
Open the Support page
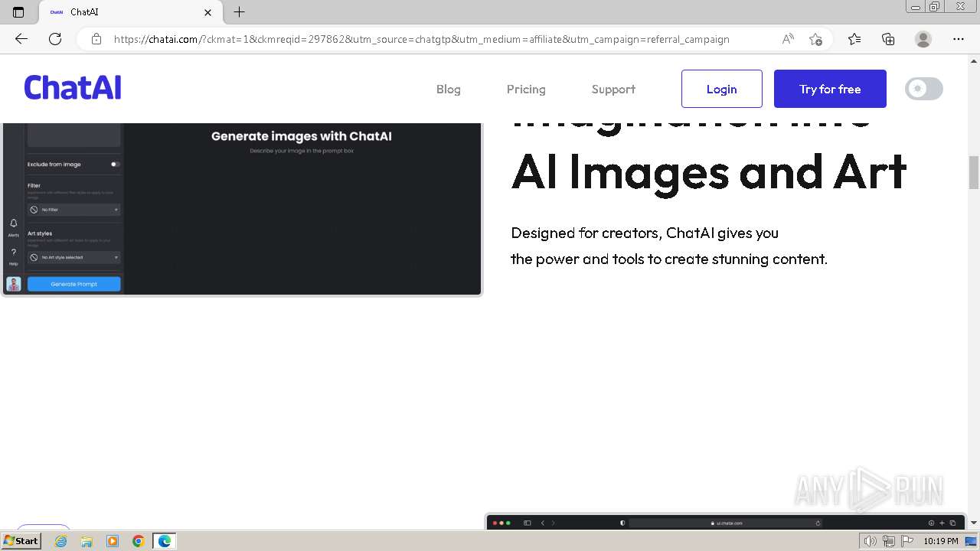point(613,89)
